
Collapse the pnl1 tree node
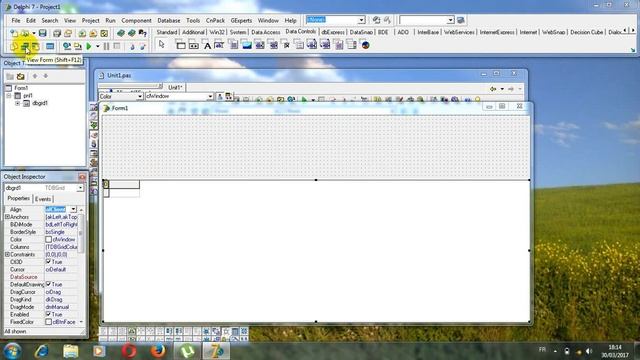coord(9,96)
